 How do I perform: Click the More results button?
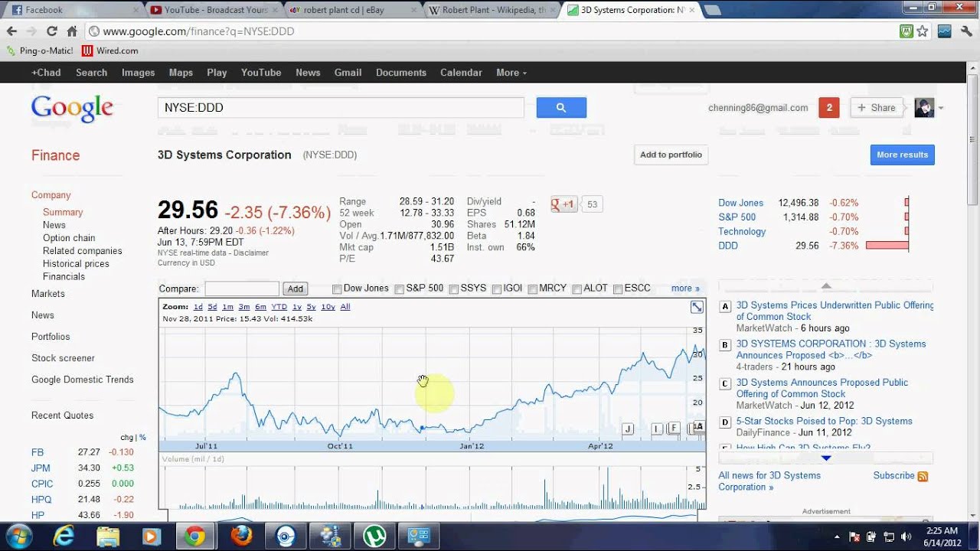902,155
